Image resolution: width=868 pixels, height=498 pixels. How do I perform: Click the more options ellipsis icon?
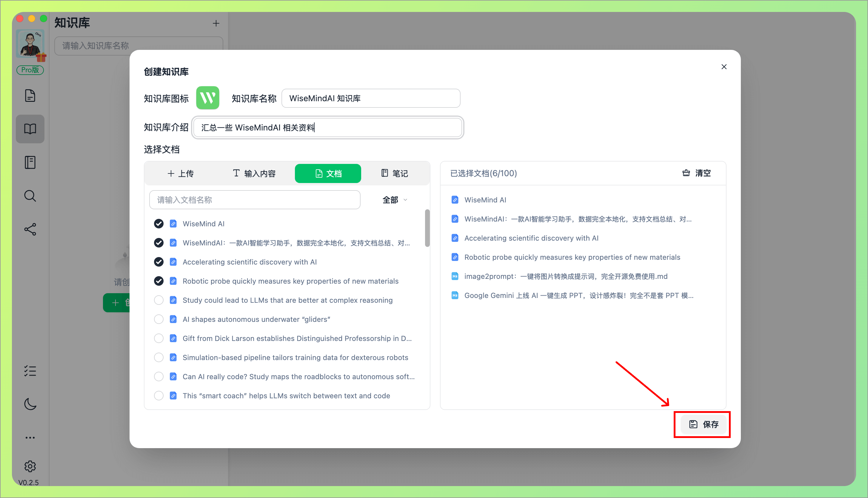30,437
